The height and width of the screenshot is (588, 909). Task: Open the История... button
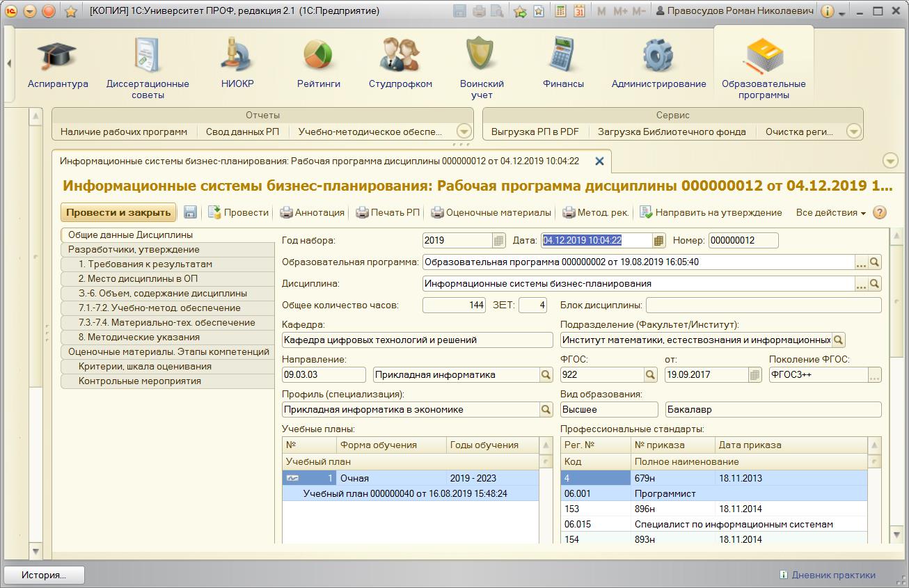[x=44, y=575]
